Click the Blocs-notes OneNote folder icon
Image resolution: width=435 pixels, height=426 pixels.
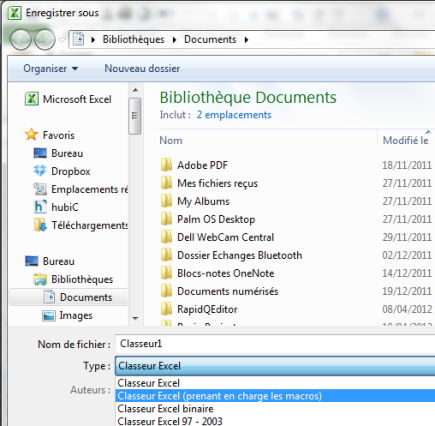tap(166, 273)
